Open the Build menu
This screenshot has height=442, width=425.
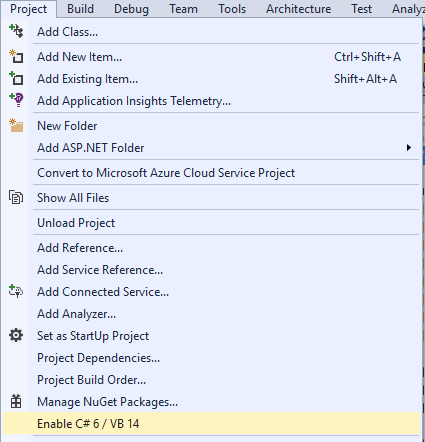pos(80,9)
